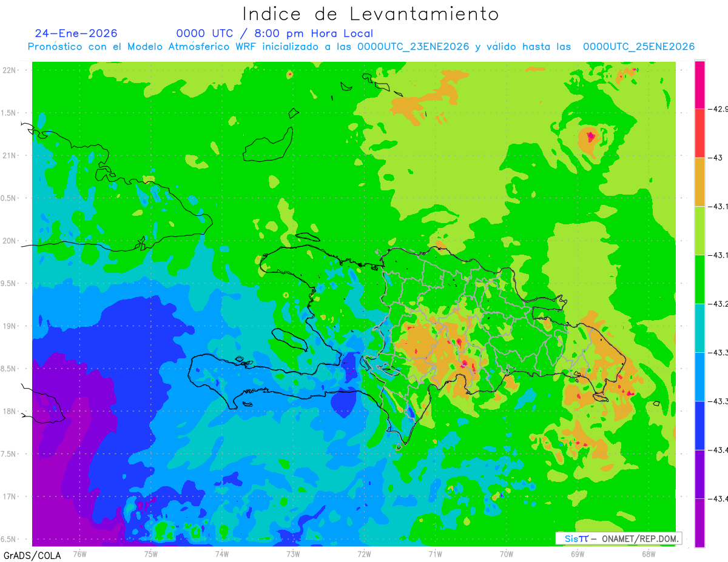This screenshot has height=562, width=728.
Task: Select the 72W longitude axis label
Action: (x=364, y=554)
